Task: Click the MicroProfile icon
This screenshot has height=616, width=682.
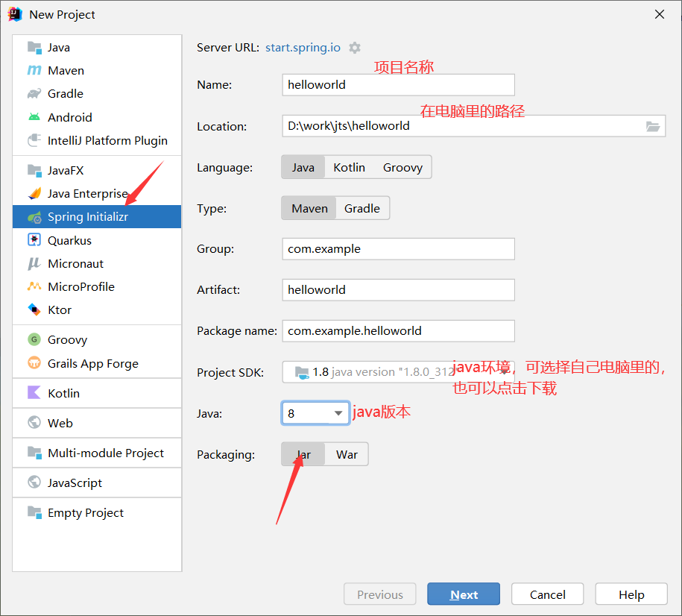Action: point(34,286)
